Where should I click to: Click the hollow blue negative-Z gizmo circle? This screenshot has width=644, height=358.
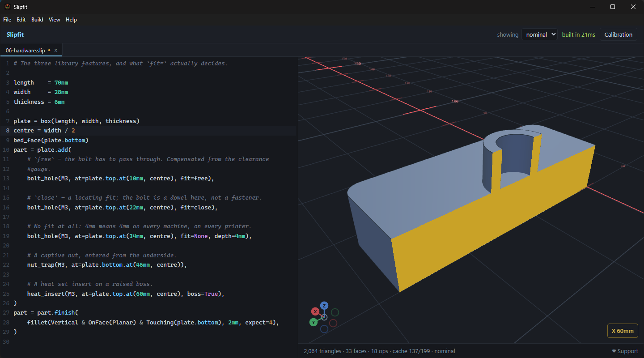(x=324, y=329)
